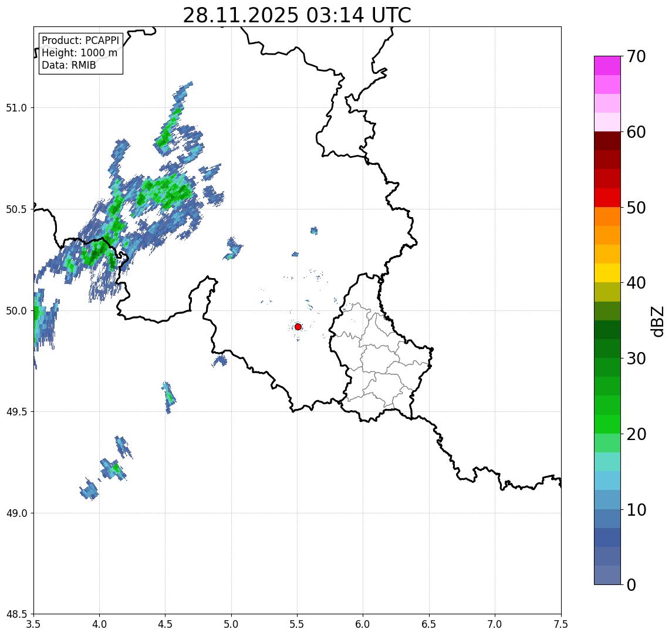Click the 'Data: RMIB' label
This screenshot has height=636, width=672.
(x=69, y=65)
